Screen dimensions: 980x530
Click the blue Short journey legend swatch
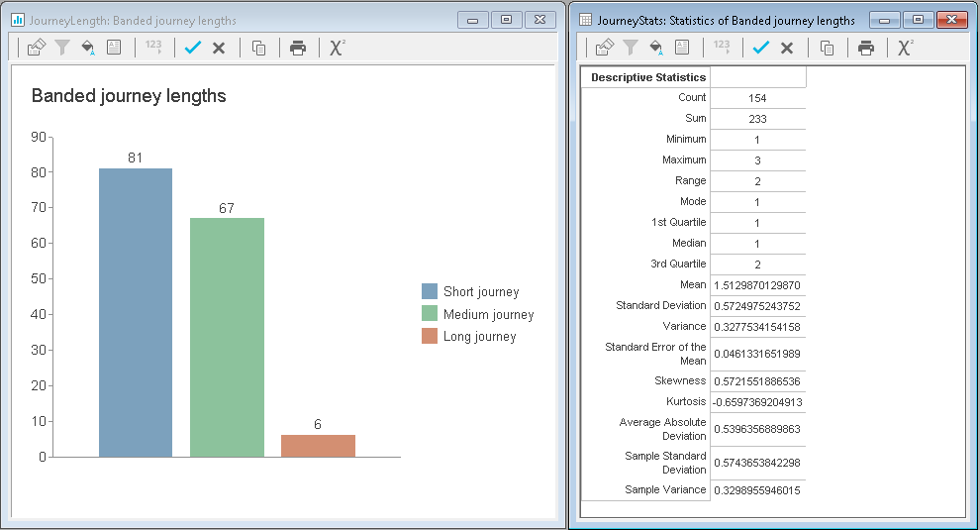pyautogui.click(x=430, y=291)
